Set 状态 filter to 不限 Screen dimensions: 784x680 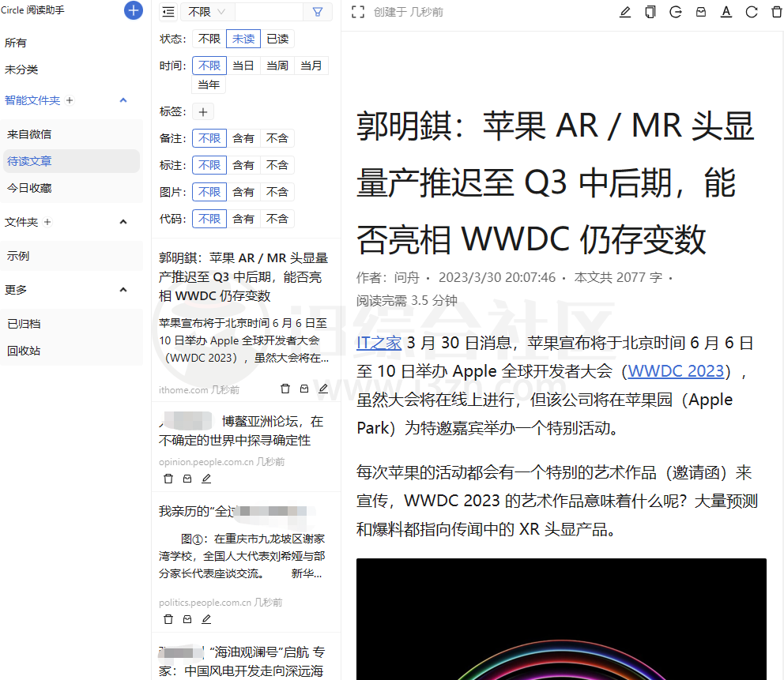pos(209,39)
